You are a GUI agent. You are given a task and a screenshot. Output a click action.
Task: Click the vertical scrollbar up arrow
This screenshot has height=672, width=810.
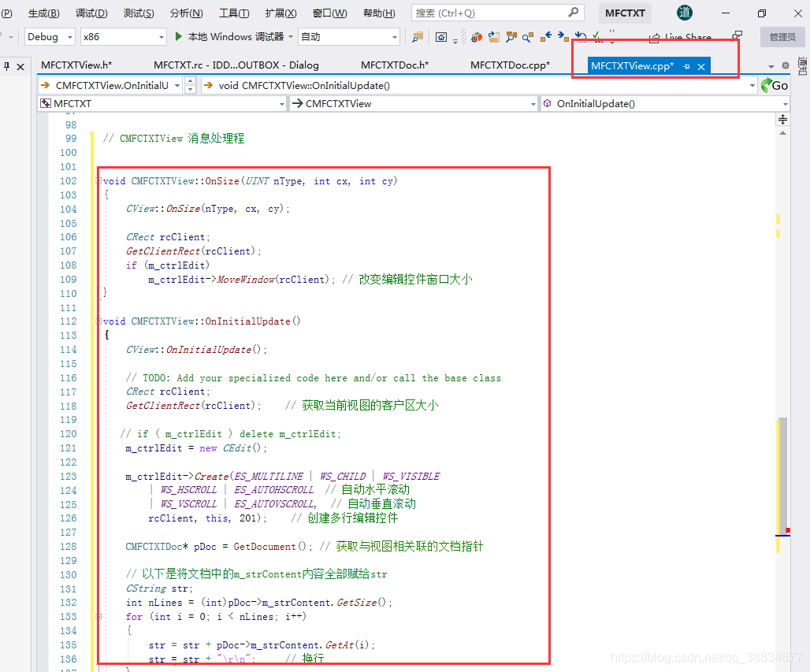(782, 133)
